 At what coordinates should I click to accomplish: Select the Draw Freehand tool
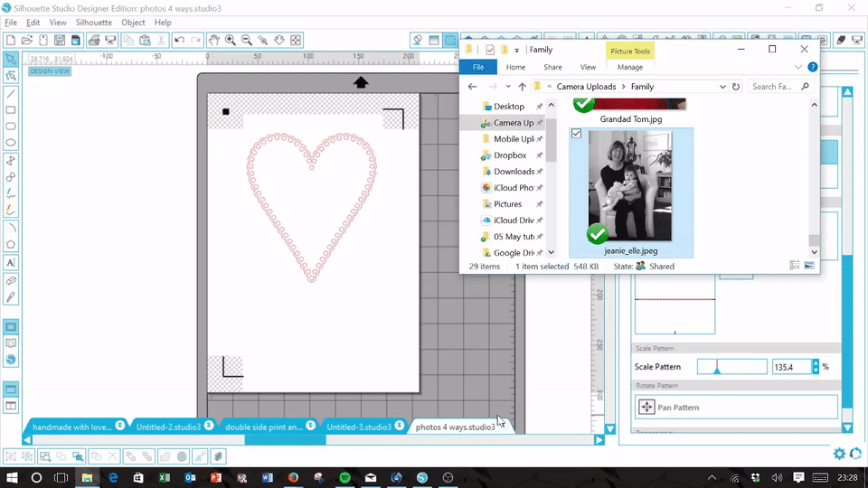(11, 193)
